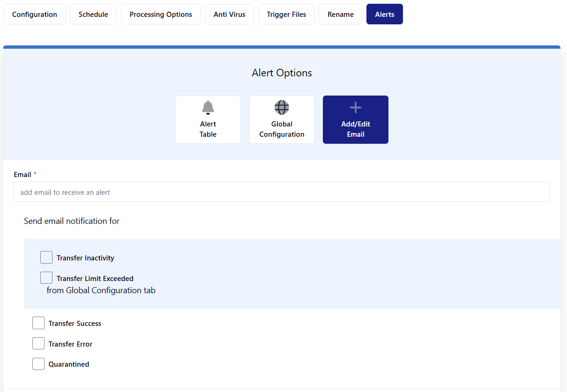567x392 pixels.
Task: Switch to the Schedule tab
Action: 93,15
